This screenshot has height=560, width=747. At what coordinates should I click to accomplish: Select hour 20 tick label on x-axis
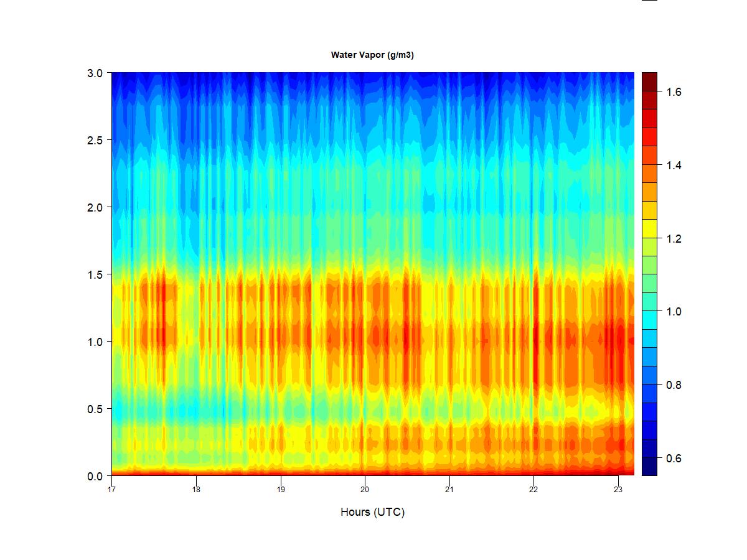[x=365, y=488]
